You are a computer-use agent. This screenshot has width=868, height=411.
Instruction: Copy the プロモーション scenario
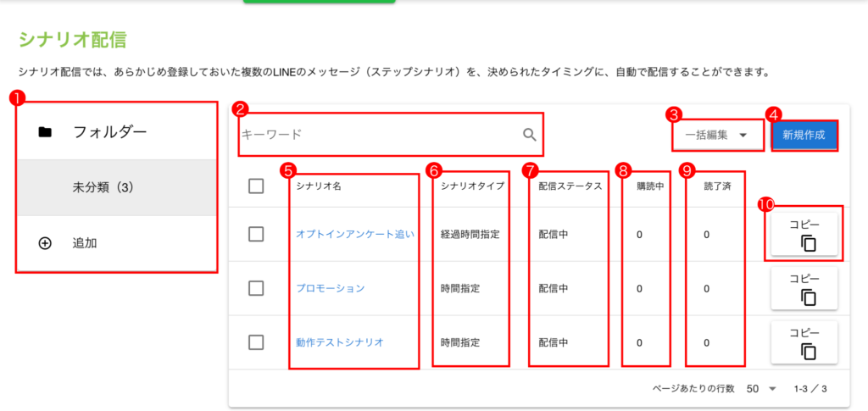[x=804, y=288]
